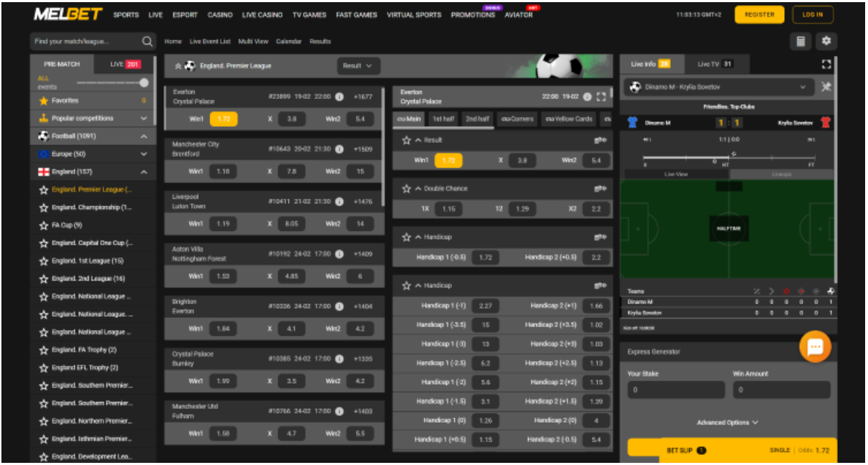Toggle Handicap 2 (+0.5) odds 2.2
Screen dimensions: 868x465
596,257
